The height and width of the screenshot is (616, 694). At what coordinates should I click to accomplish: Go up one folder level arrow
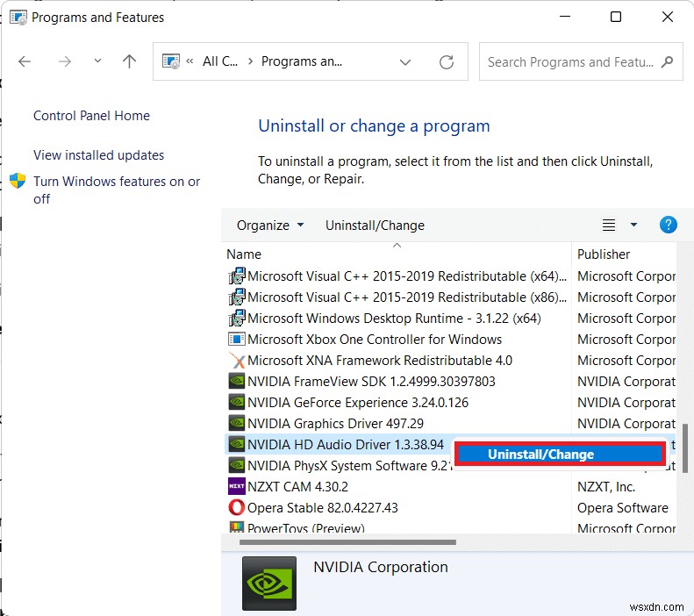click(x=129, y=61)
